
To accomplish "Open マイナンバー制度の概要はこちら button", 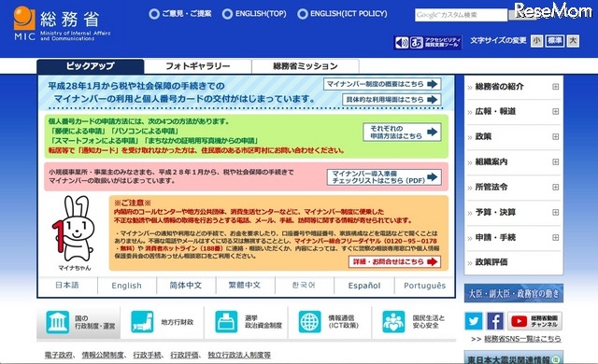I will click(382, 84).
